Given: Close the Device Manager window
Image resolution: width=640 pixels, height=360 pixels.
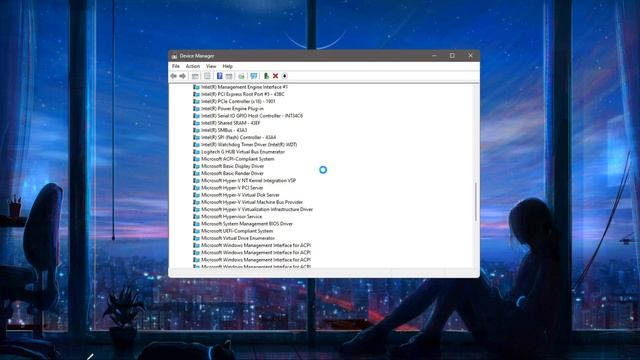Looking at the screenshot, I should 470,56.
